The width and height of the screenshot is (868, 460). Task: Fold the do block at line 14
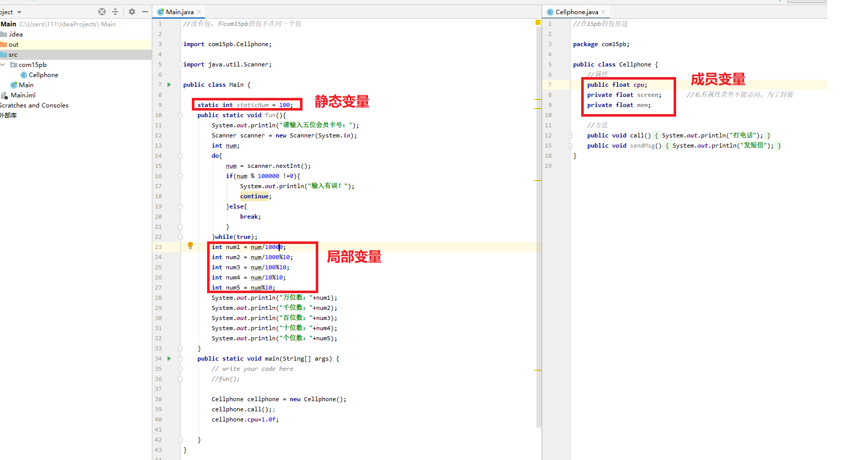point(180,156)
